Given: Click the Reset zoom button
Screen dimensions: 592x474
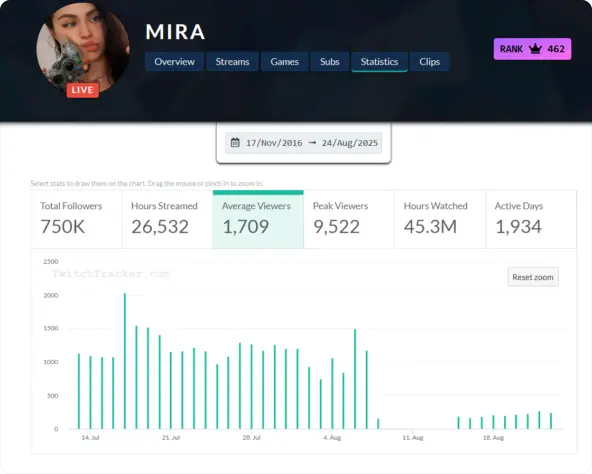Looking at the screenshot, I should pos(533,277).
